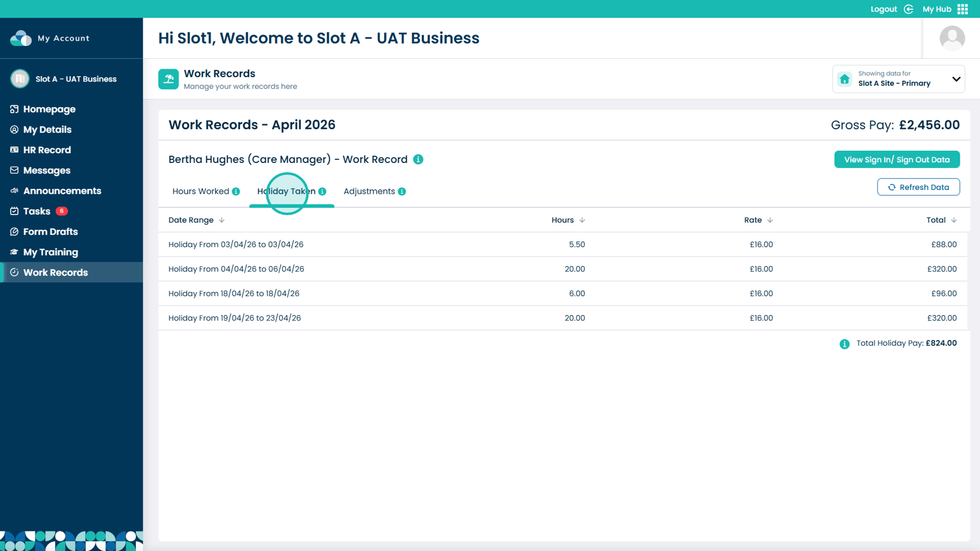Sort table by Hours column arrow
The image size is (980, 551).
click(582, 220)
